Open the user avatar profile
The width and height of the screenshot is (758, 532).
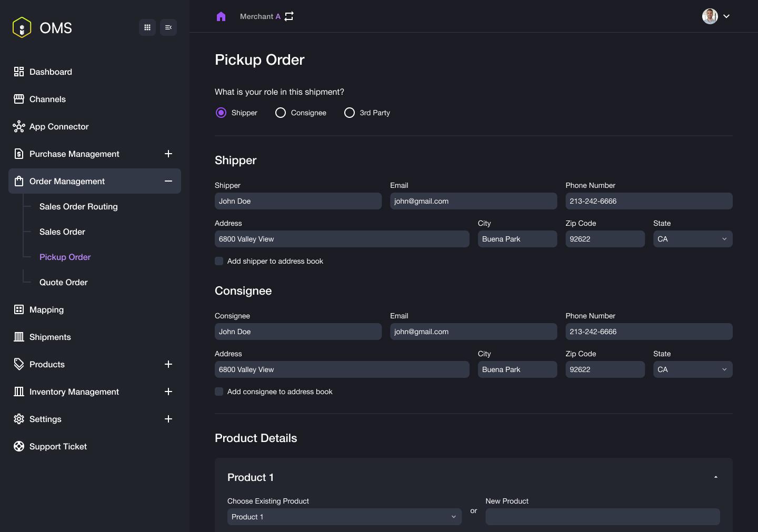(x=710, y=16)
